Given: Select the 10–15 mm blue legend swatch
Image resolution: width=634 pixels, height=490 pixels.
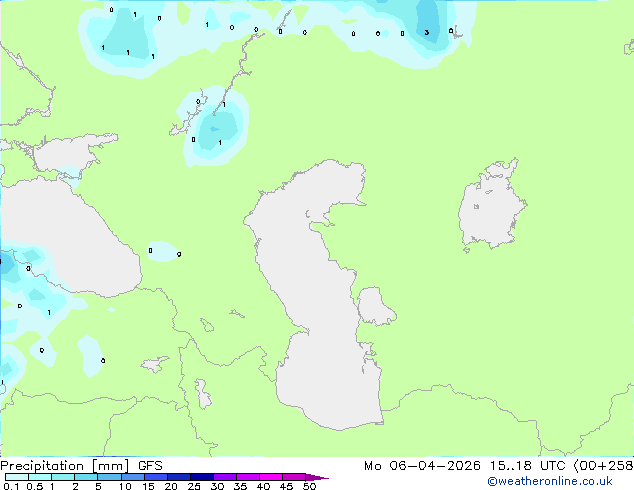Looking at the screenshot, I should [x=132, y=477].
